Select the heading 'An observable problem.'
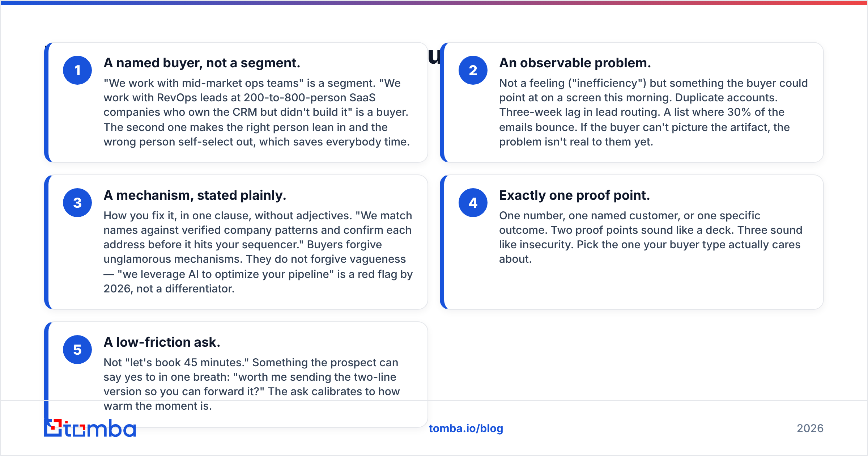Viewport: 868px width, 456px height. [575, 63]
